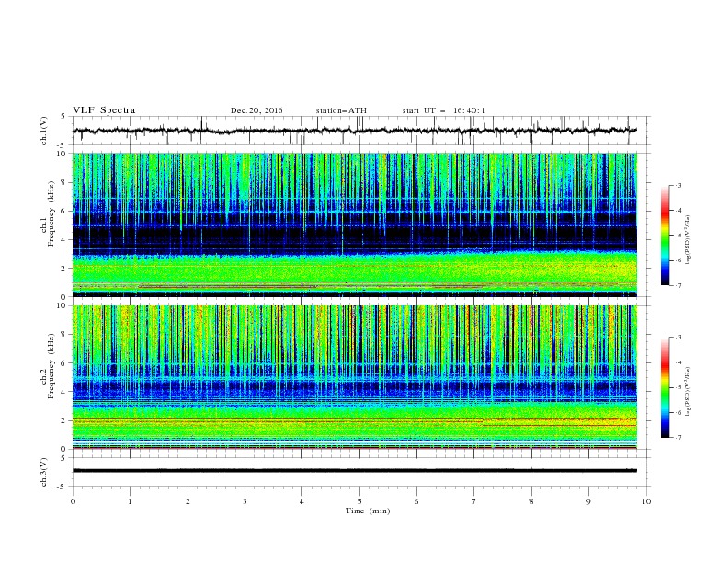
Task: Click time axis tick label '5'
Action: pos(359,501)
